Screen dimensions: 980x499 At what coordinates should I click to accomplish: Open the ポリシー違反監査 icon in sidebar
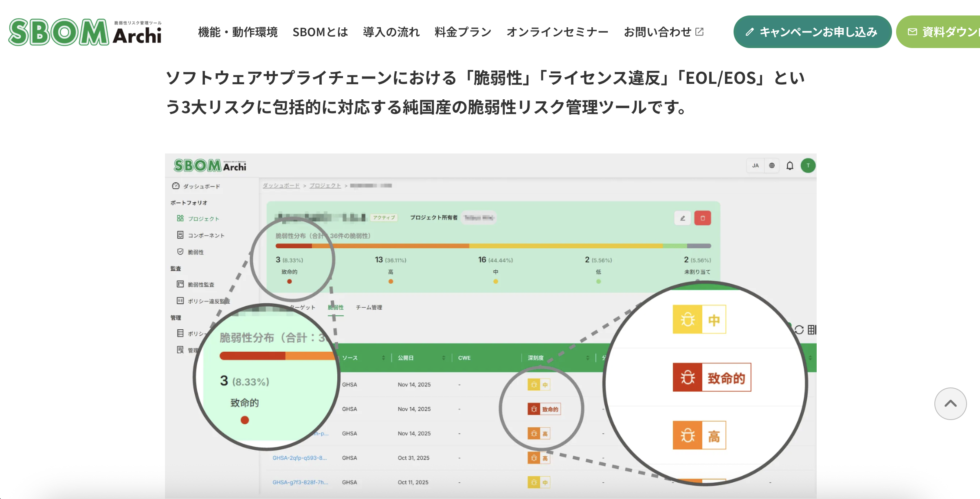[180, 301]
